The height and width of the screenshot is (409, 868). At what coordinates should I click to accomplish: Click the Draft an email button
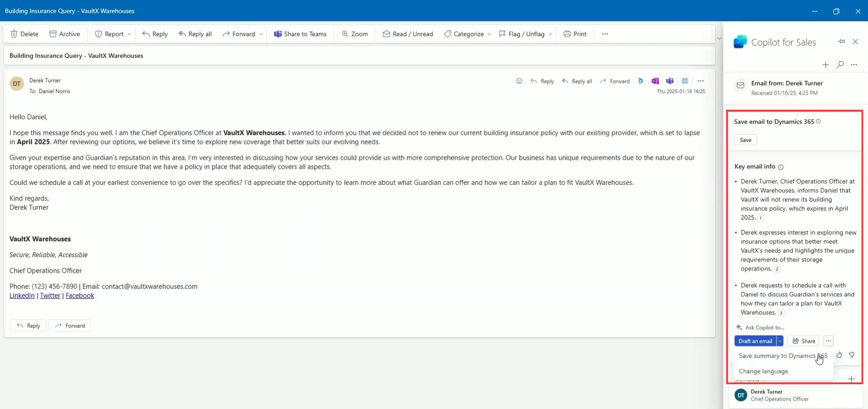point(755,341)
